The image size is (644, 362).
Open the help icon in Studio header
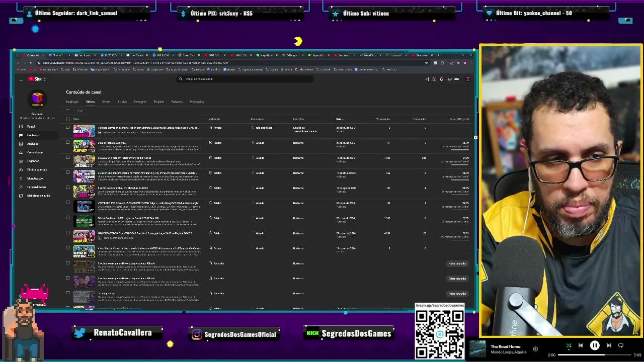[x=434, y=79]
